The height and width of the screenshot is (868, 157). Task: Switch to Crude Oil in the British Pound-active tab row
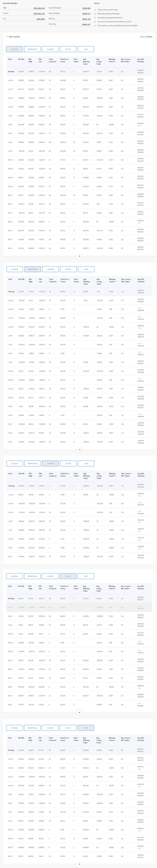[x=51, y=269]
